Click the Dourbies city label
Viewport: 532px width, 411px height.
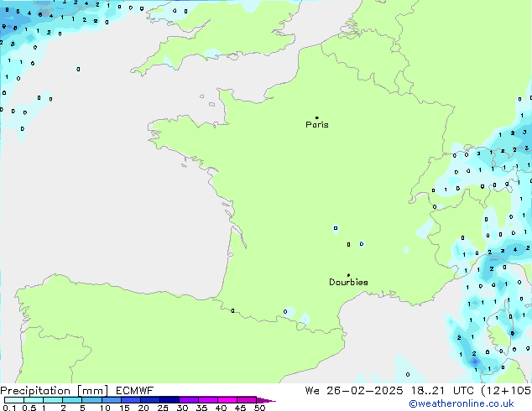(348, 282)
